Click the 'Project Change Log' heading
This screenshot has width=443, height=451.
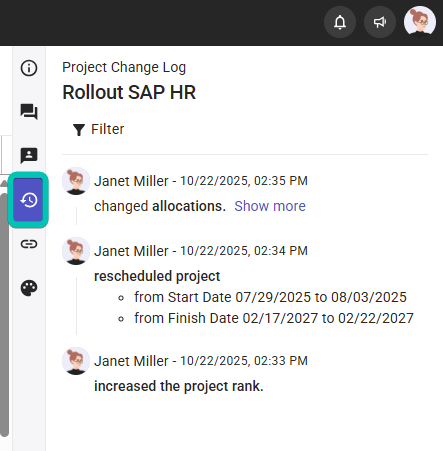click(x=124, y=67)
